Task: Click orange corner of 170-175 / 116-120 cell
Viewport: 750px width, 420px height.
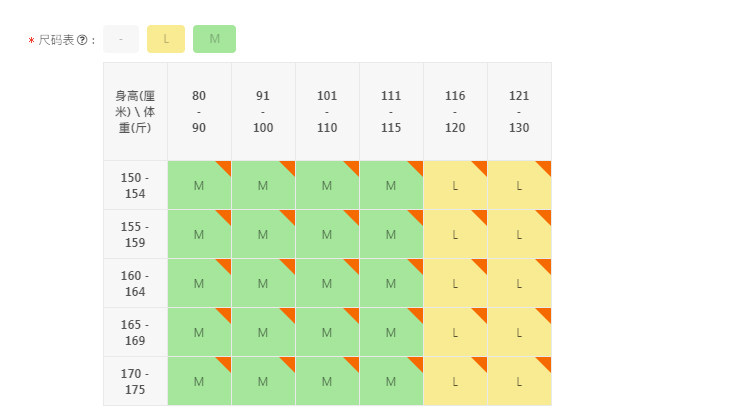Action: pos(481,362)
